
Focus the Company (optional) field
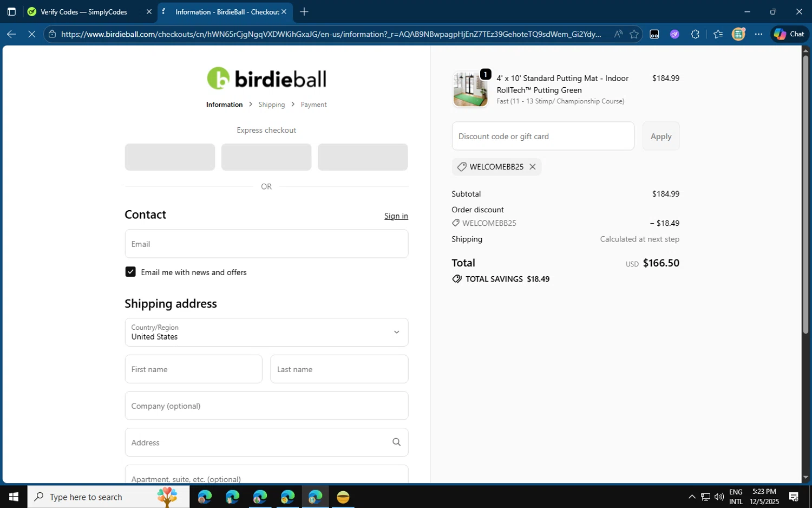(266, 406)
